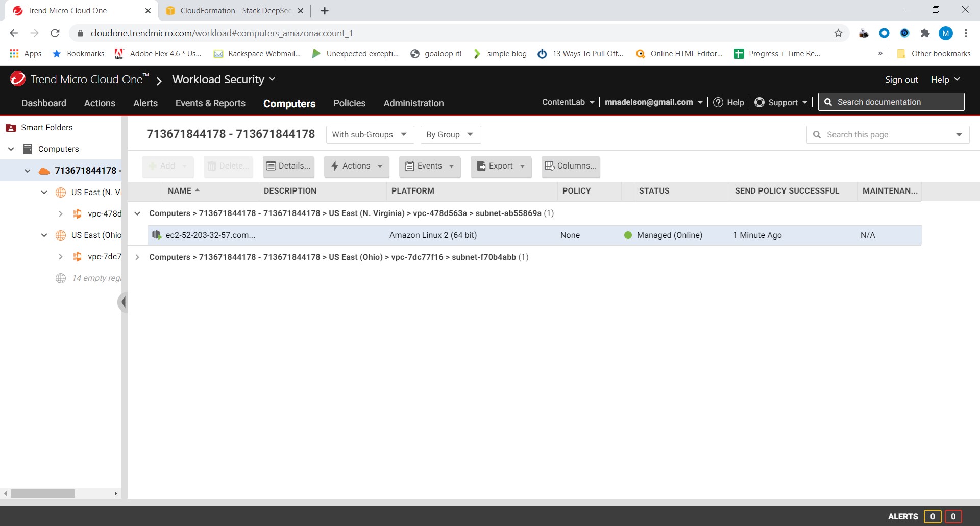Click the sidebar horizontal scrollbar thumb
The image size is (980, 526).
(43, 494)
